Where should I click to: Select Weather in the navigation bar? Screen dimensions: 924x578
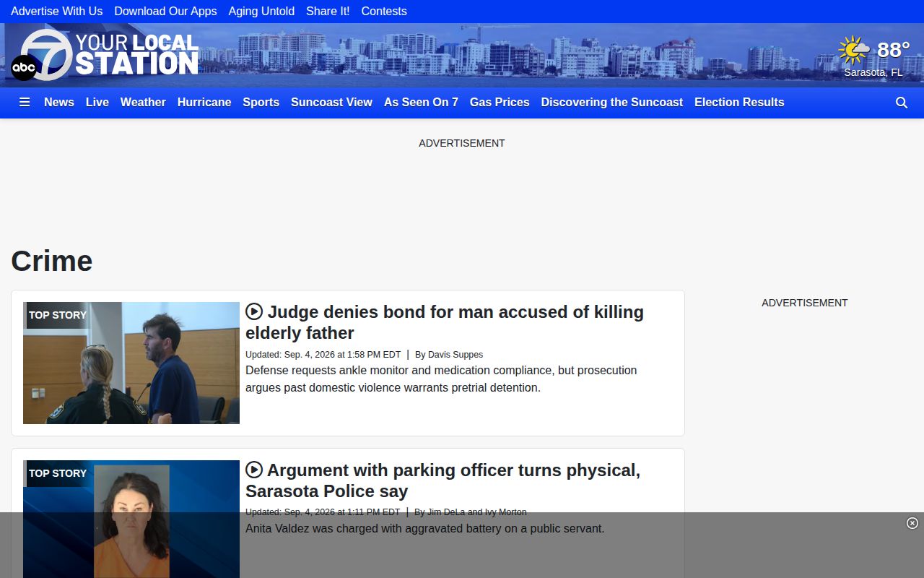click(143, 102)
